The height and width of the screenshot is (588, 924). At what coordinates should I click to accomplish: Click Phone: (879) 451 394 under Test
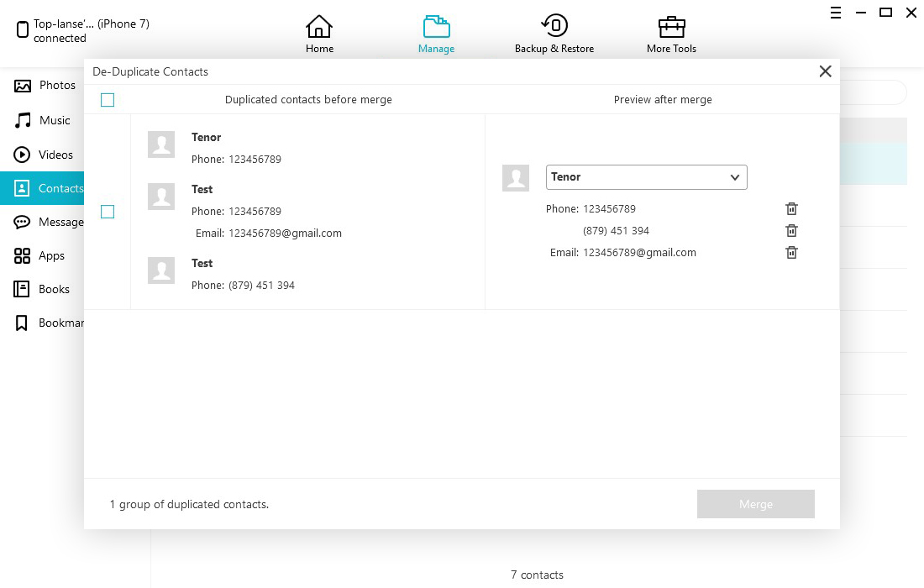click(243, 285)
